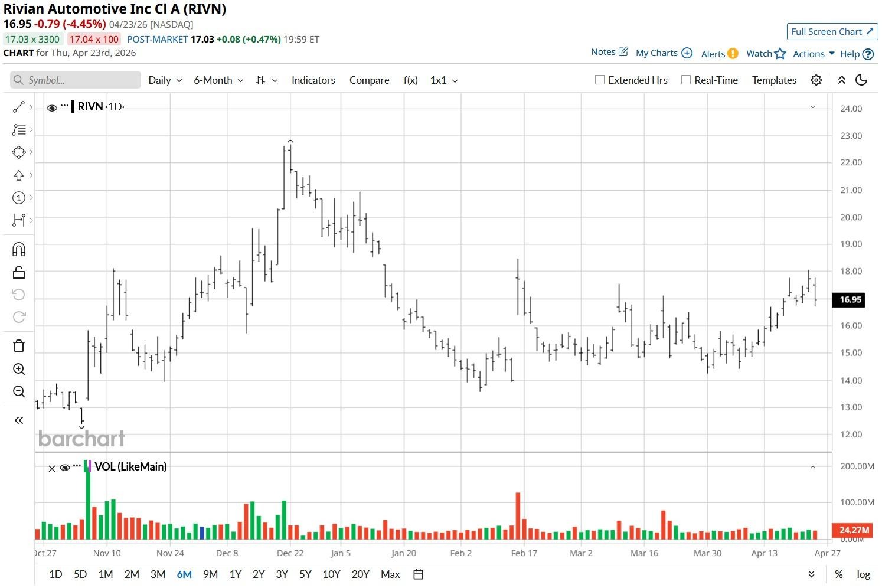Select the Max range tab
Screen dimensions: 882x588
390,574
